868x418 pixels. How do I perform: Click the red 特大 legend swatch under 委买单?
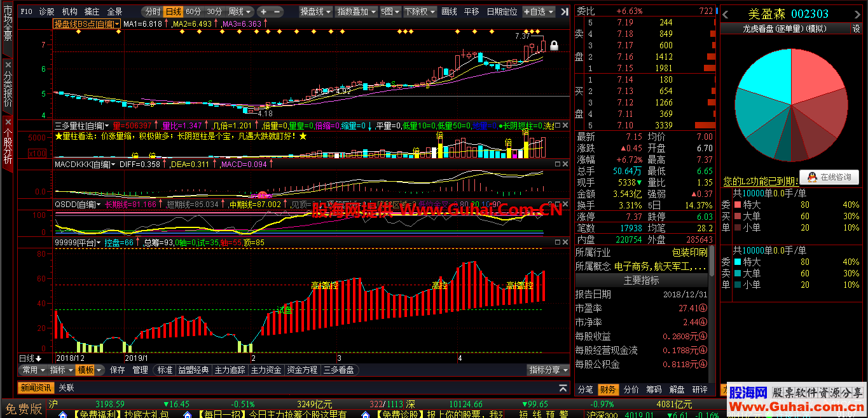[x=738, y=205]
